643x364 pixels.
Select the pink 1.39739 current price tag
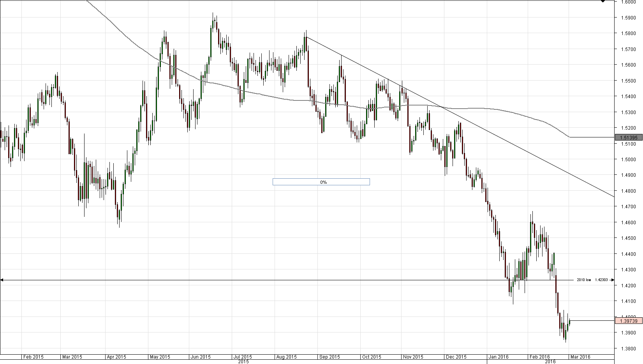[628, 321]
